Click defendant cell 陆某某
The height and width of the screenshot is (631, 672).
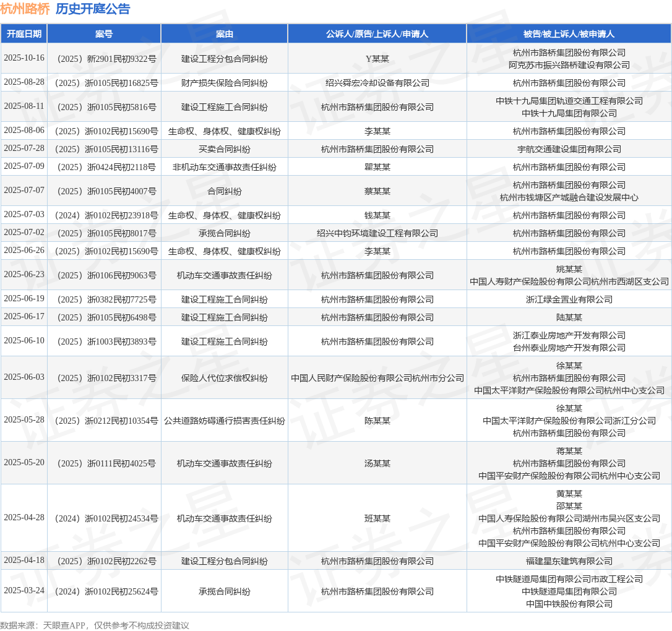click(x=569, y=317)
